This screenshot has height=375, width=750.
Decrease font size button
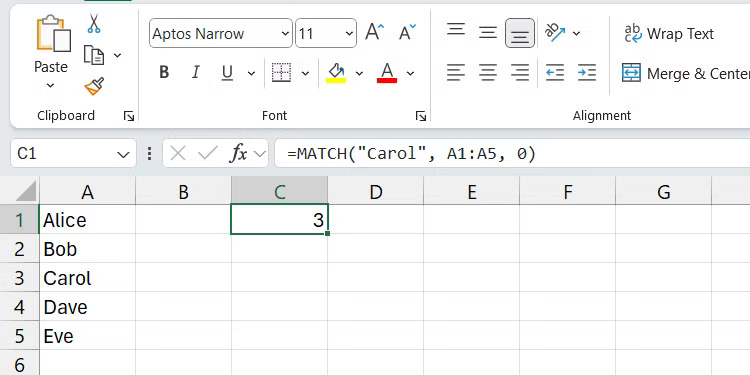(408, 33)
